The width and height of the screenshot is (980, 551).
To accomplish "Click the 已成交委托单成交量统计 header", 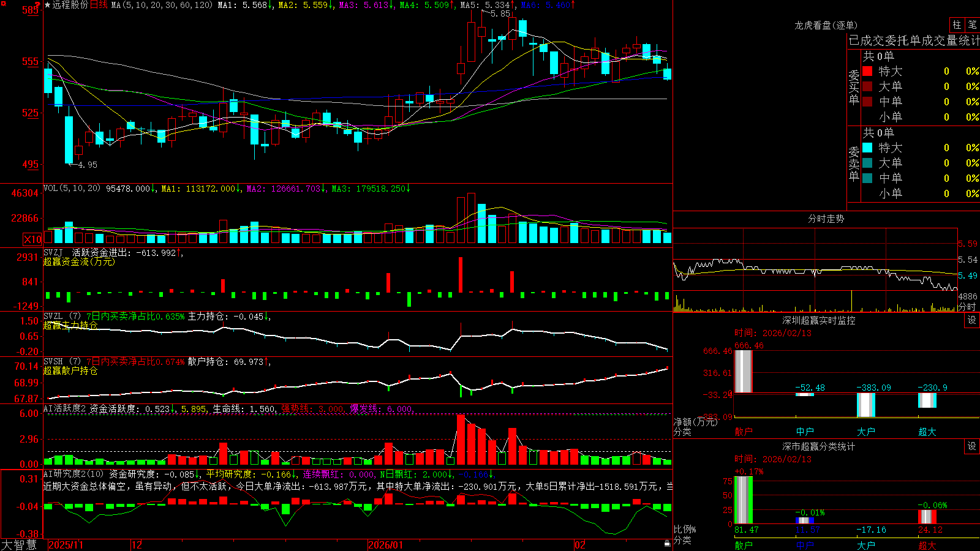I will pos(914,40).
